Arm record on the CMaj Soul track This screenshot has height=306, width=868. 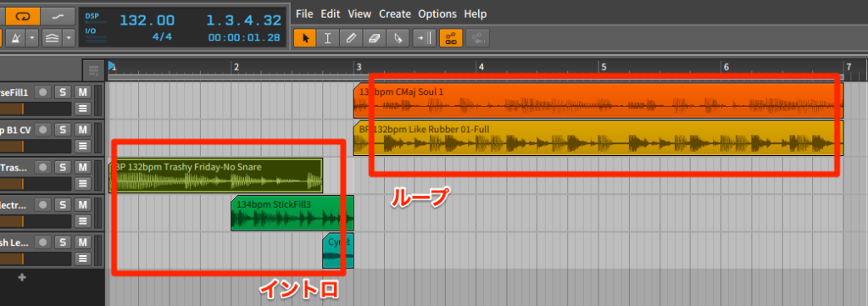(x=43, y=92)
